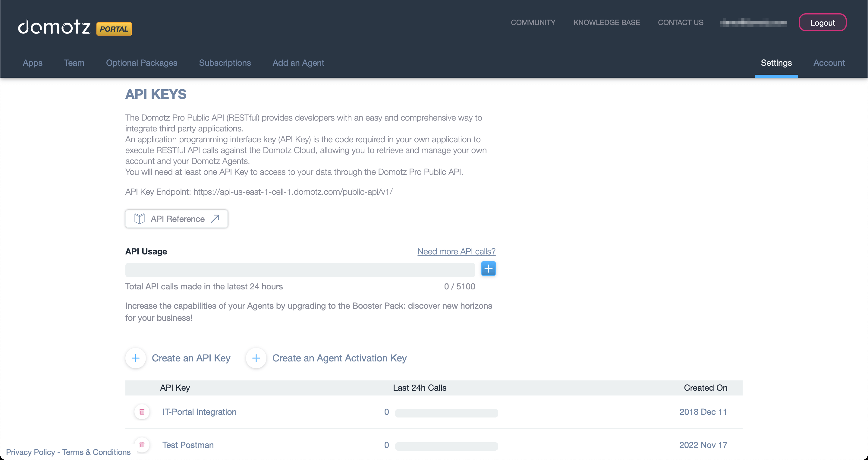Viewport: 868px width, 460px height.
Task: Click the API Reference icon button
Action: coord(176,218)
